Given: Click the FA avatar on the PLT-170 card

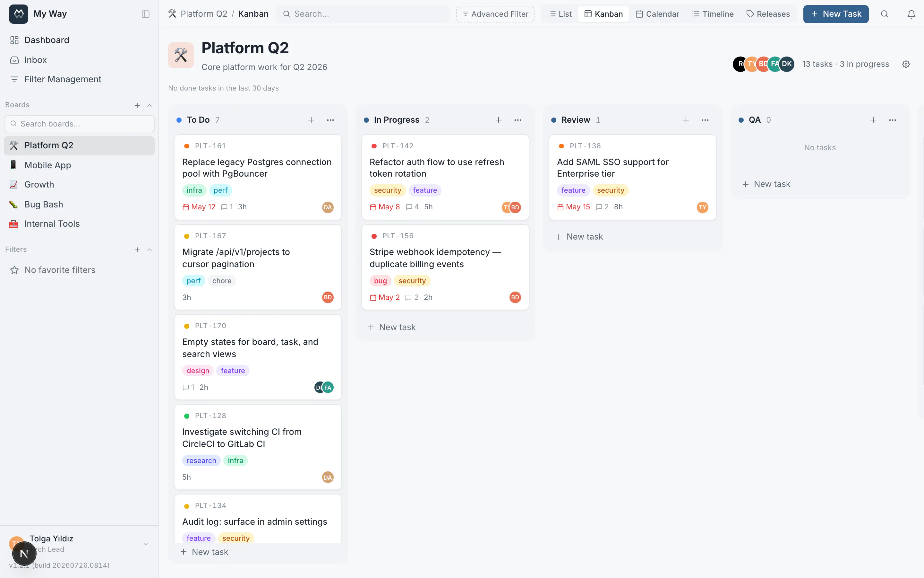Looking at the screenshot, I should point(328,387).
